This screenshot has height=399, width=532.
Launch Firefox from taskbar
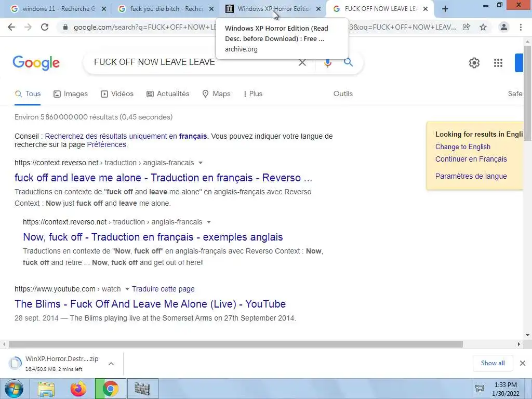point(78,389)
